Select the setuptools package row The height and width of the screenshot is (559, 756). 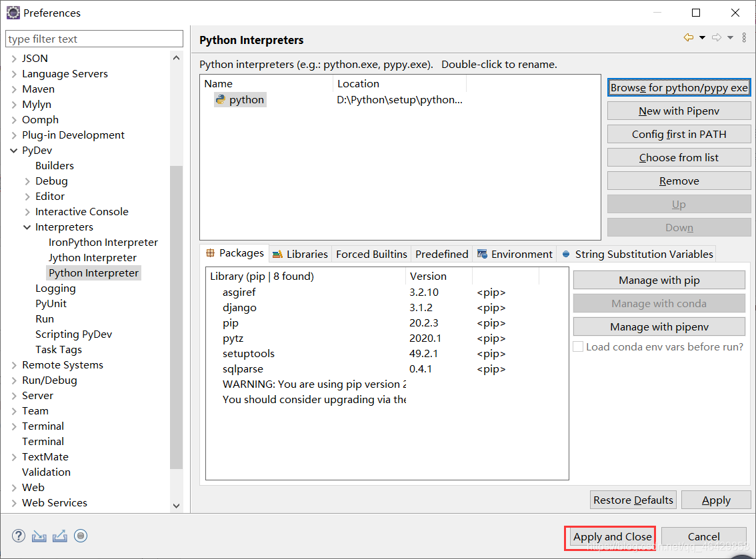click(387, 354)
